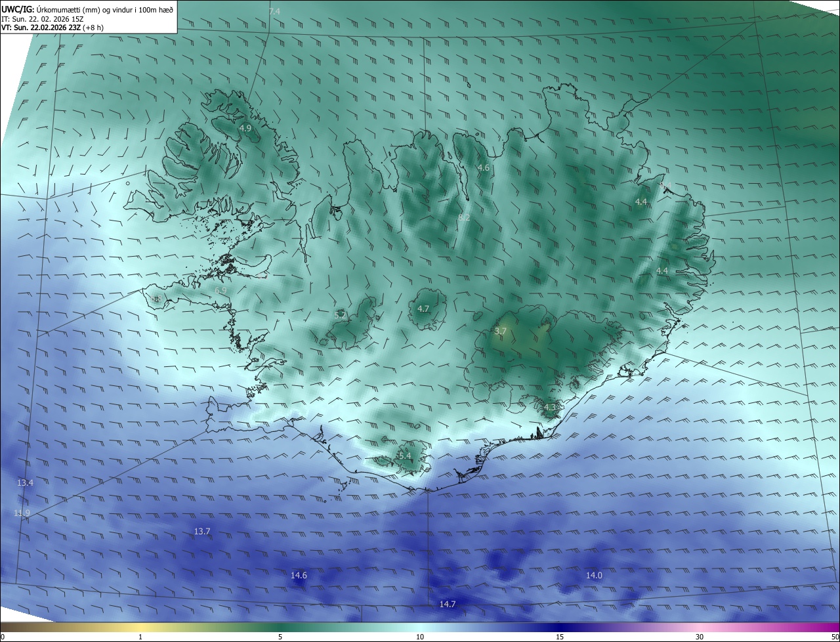The width and height of the screenshot is (840, 642).
Task: Click the 13.4 value on the map
Action: click(x=25, y=482)
